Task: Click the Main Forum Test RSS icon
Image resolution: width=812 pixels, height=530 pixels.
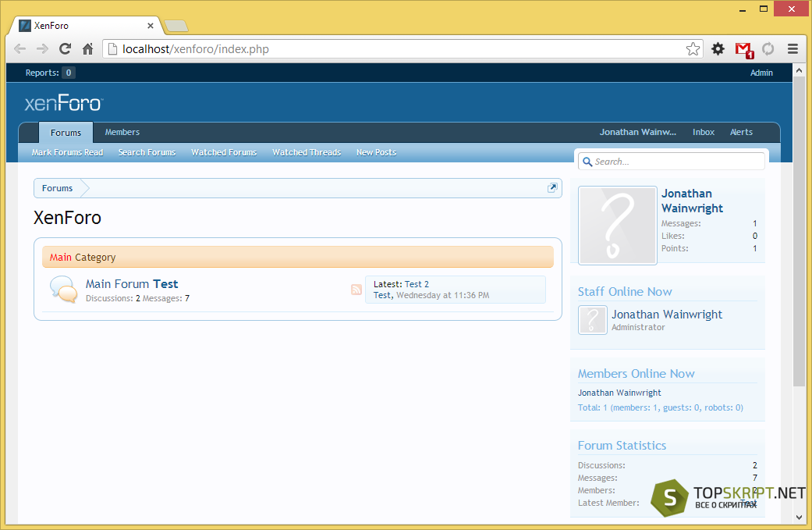Action: point(356,290)
